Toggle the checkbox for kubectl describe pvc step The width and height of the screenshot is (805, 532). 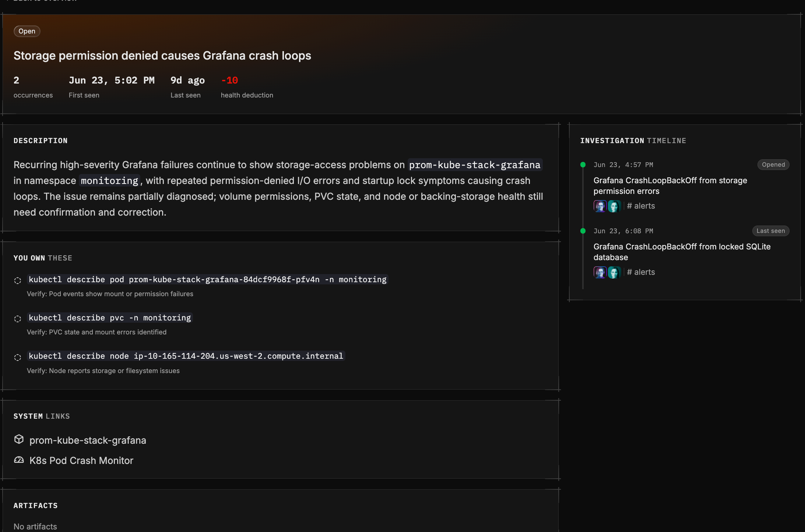tap(18, 319)
